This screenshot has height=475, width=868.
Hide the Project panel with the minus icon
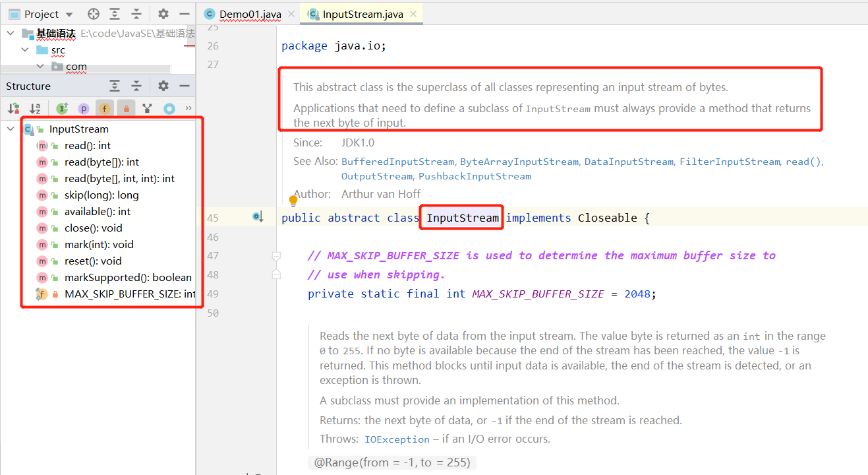185,14
